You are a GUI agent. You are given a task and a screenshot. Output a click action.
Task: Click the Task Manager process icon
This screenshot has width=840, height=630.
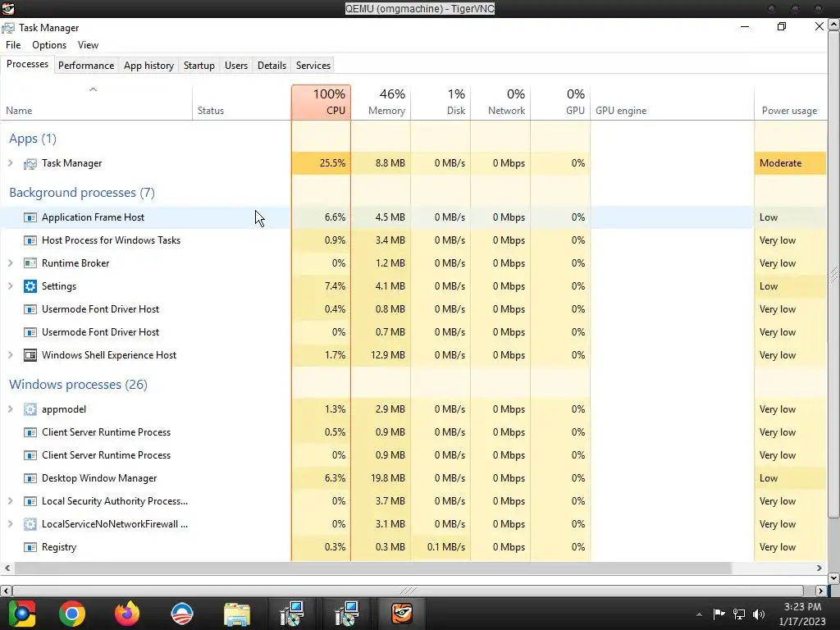coord(30,163)
